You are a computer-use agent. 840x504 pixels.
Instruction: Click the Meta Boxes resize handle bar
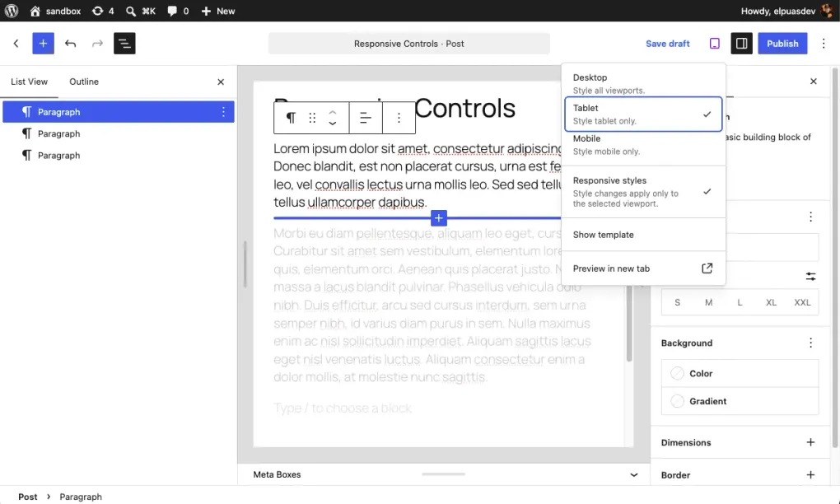[x=444, y=474]
